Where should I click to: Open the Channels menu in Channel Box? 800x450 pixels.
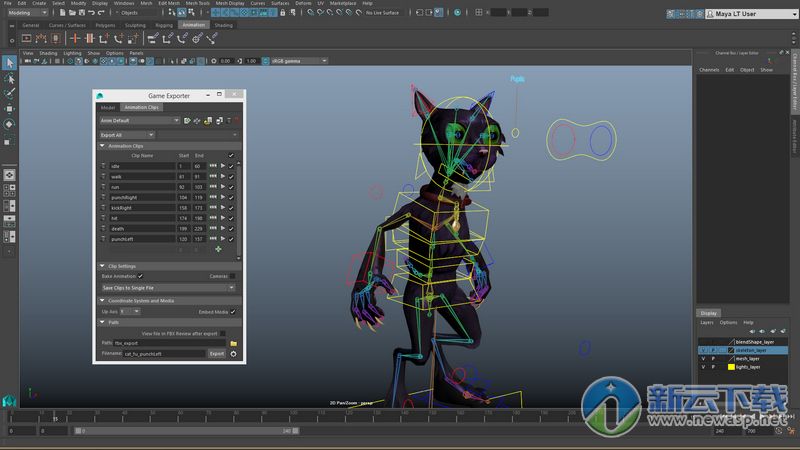pos(709,70)
